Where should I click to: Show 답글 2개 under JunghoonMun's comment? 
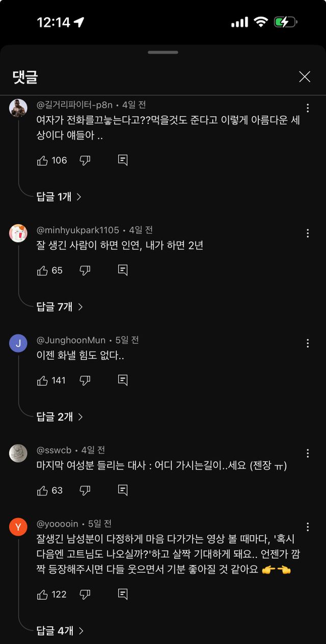click(x=59, y=417)
